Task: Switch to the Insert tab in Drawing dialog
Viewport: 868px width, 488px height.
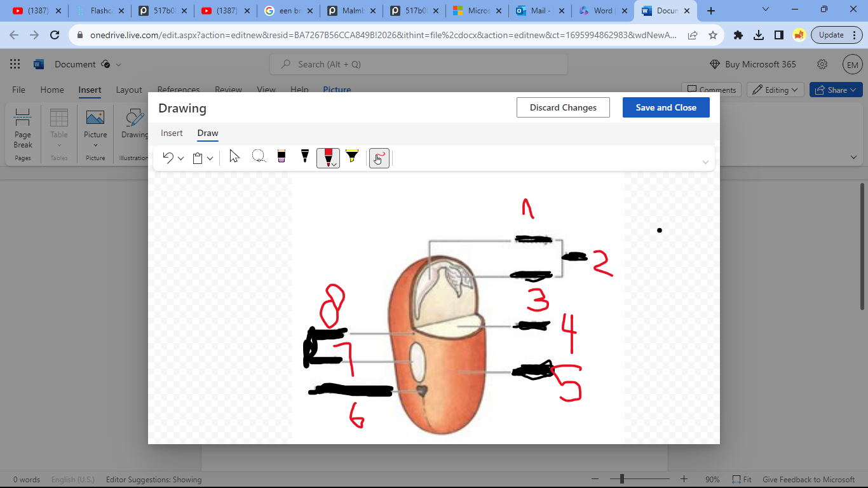Action: (x=172, y=133)
